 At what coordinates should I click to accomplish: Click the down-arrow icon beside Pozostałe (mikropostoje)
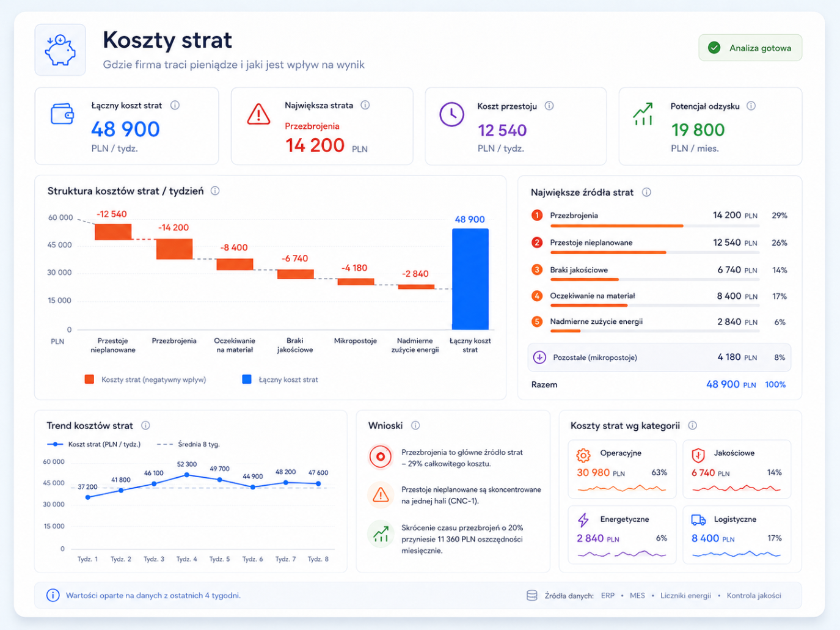(539, 357)
